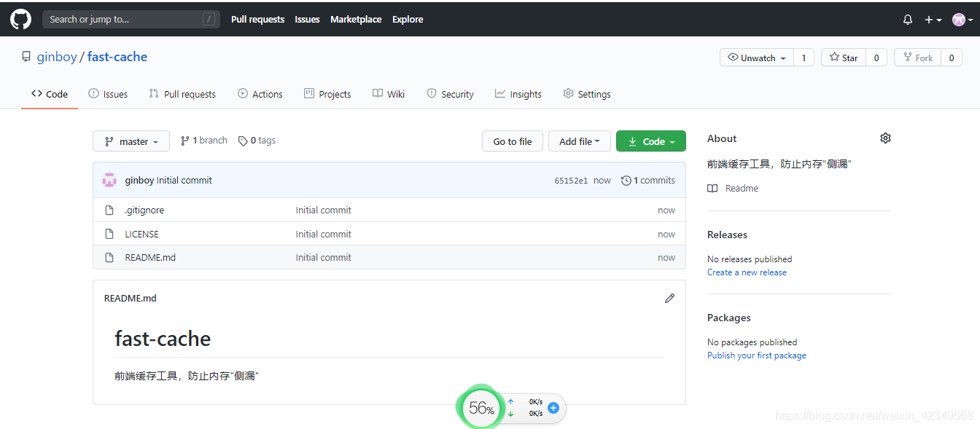Switch to the repository Issues tab
The width and height of the screenshot is (980, 429).
108,94
